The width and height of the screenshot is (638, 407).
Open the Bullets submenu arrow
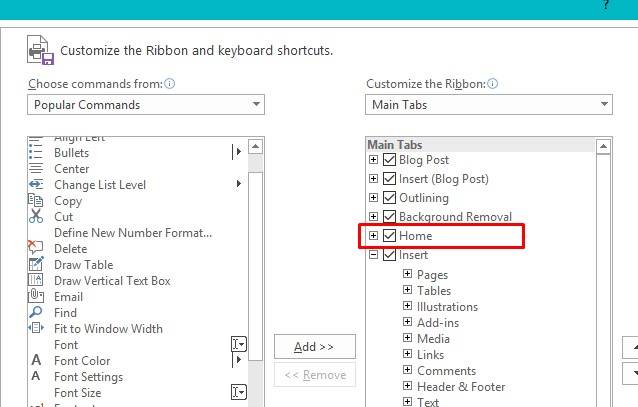237,152
